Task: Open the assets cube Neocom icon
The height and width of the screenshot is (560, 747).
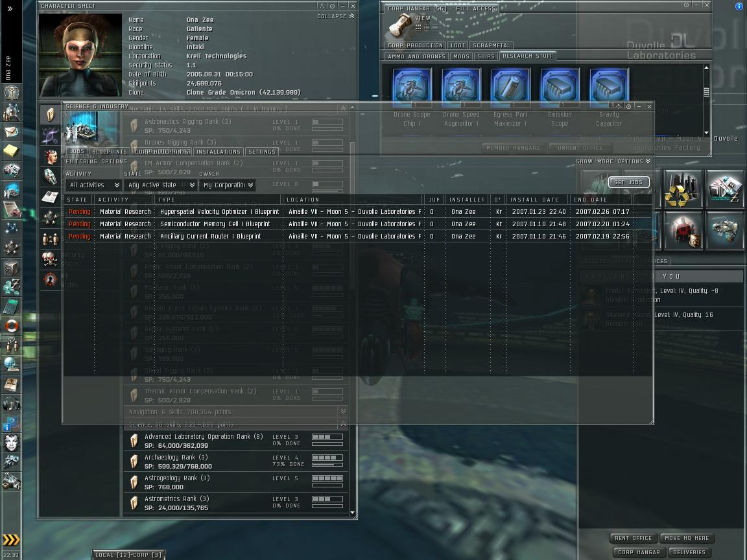Action: (x=11, y=268)
